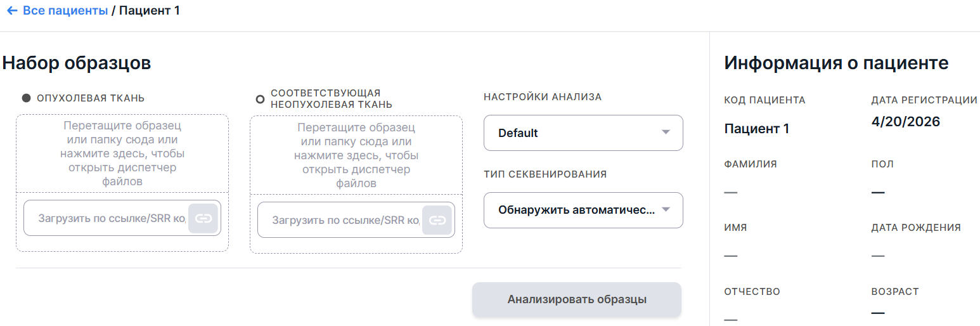Screen dimensions: 980x326
Task: Click the arrow of ТИП СЕКВЕНИРОВАНИЯ dropdown
Action: [x=666, y=210]
